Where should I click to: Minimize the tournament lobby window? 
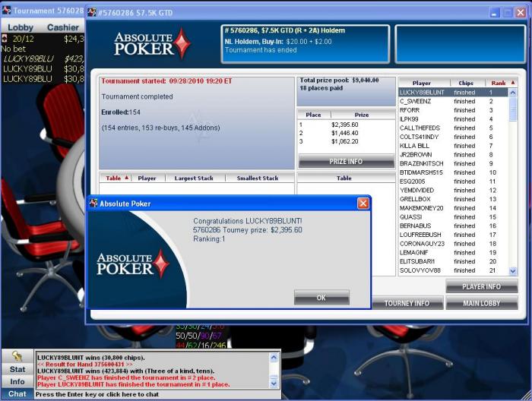(x=494, y=13)
